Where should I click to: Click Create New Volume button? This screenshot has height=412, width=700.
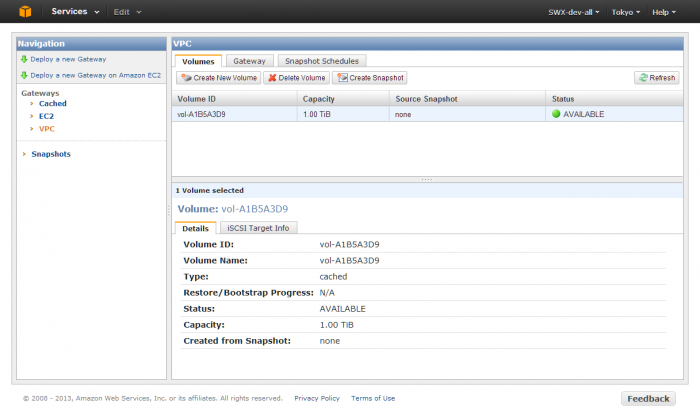tap(219, 78)
